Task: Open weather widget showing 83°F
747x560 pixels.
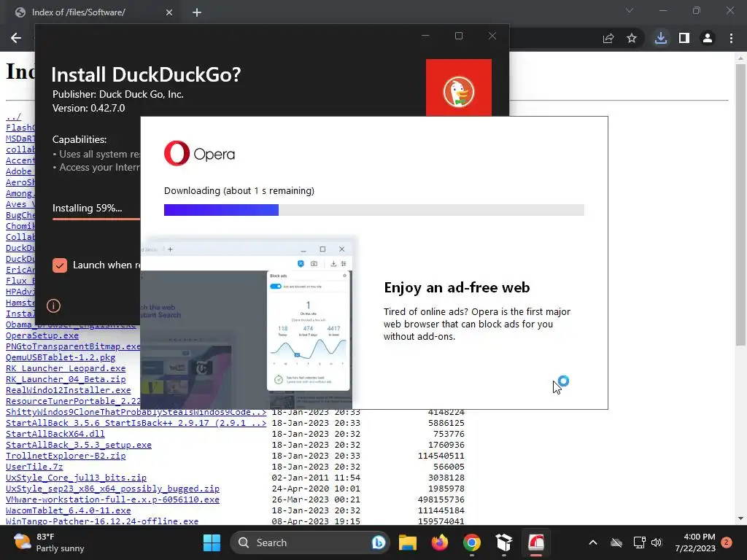Action: click(x=49, y=542)
